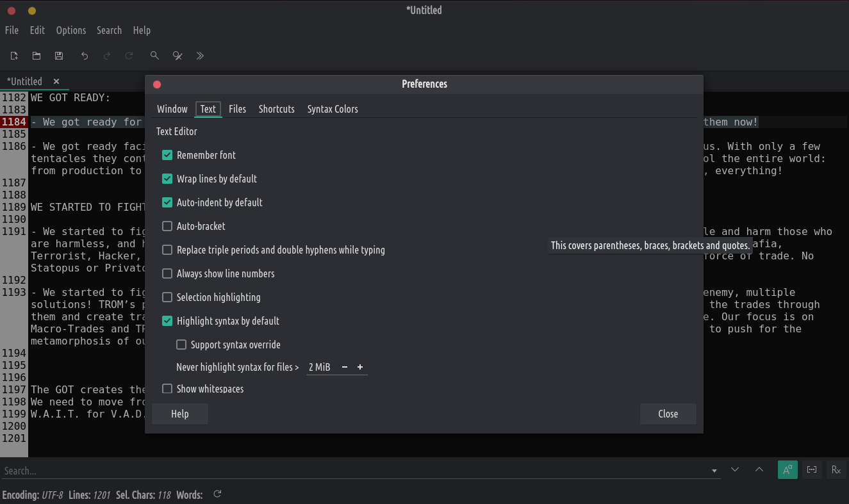Enable the Auto-bracket checkbox
The image size is (849, 504).
[x=167, y=226]
